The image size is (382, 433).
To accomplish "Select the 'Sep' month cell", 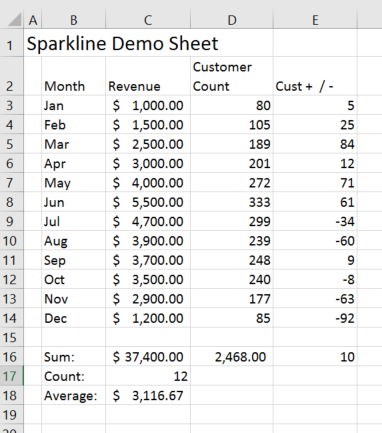I will [x=74, y=260].
